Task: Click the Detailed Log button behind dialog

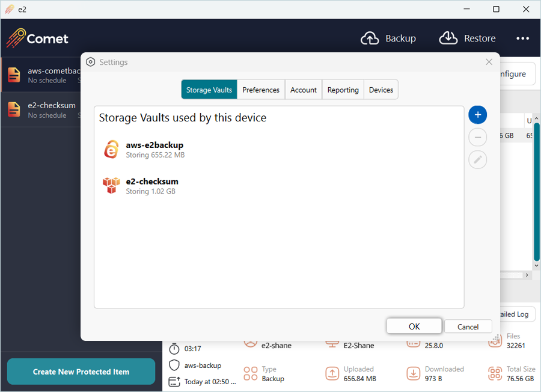Action: [x=517, y=314]
